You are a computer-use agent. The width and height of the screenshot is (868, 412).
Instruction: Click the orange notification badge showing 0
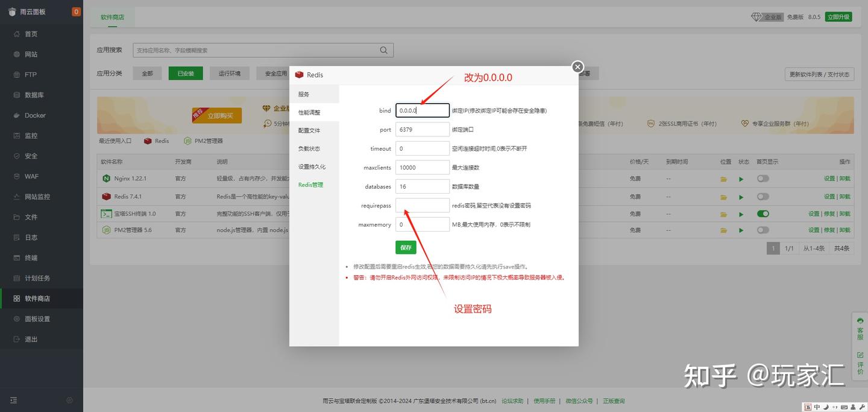coord(76,11)
